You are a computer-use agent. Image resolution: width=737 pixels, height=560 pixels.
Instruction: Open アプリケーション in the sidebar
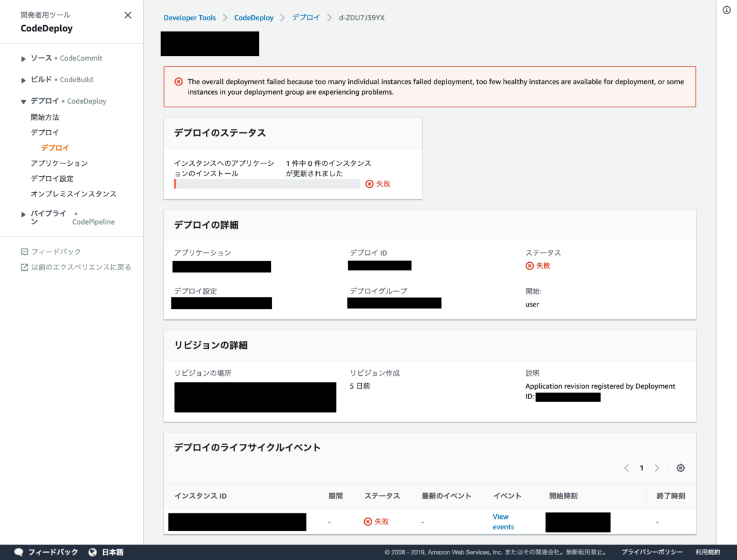point(60,163)
